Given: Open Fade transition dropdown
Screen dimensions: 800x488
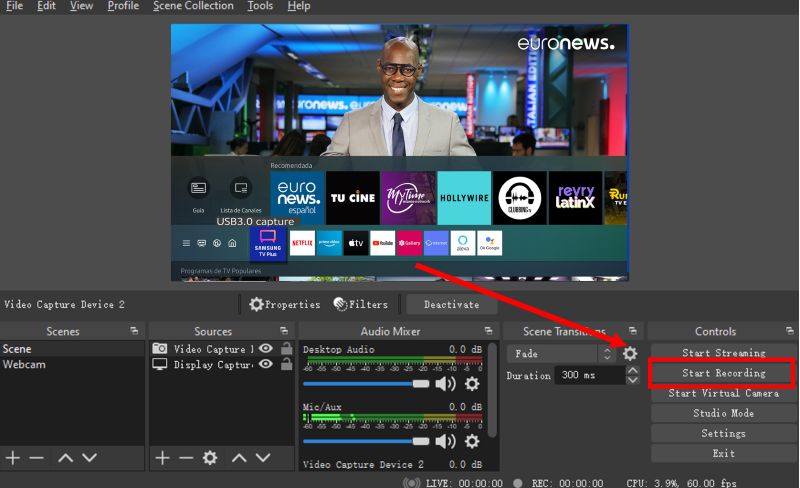Looking at the screenshot, I should pos(561,353).
